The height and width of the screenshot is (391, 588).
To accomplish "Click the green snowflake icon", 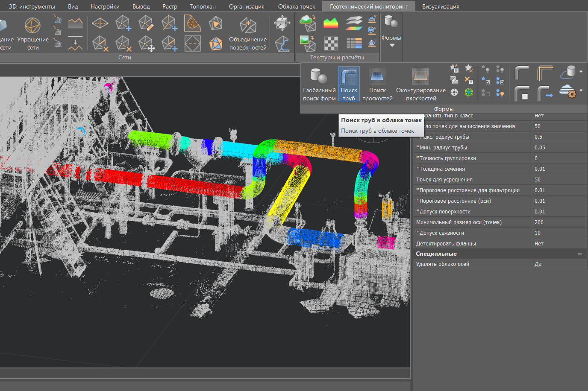I will (x=469, y=92).
